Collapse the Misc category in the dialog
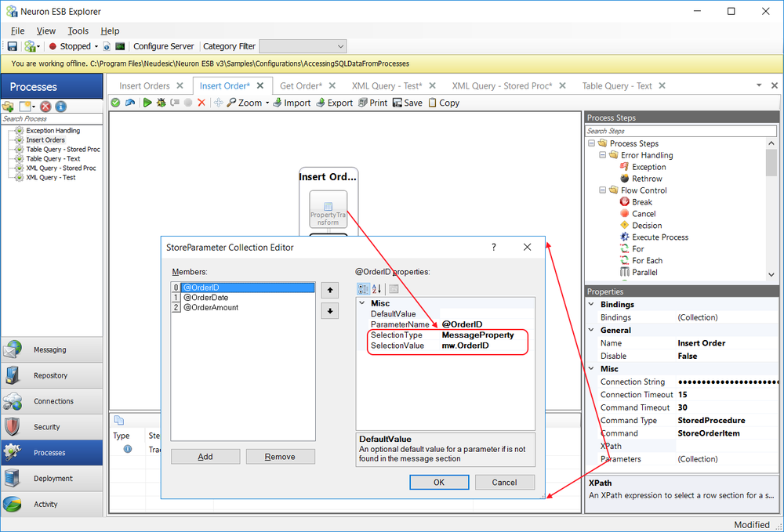This screenshot has height=532, width=784. 362,303
